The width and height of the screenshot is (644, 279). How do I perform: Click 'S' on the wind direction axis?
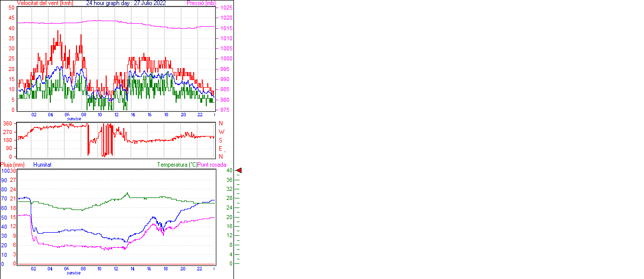(220, 140)
